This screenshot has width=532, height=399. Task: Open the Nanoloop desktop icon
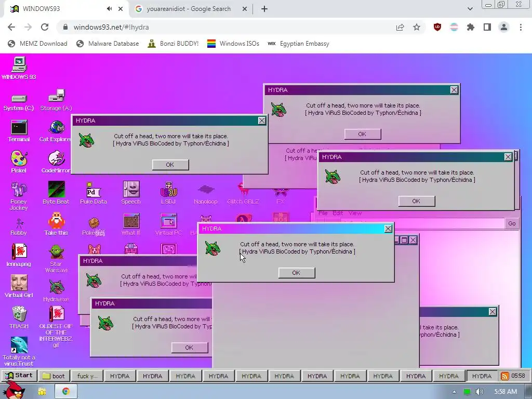pos(206,194)
